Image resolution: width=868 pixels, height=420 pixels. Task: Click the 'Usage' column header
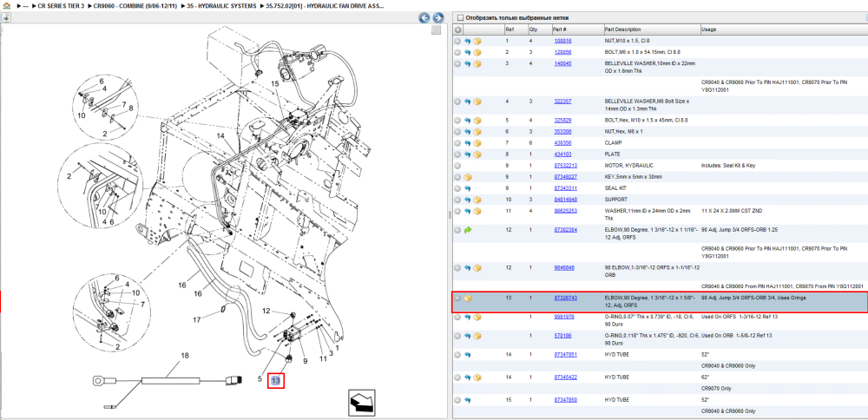(x=783, y=30)
